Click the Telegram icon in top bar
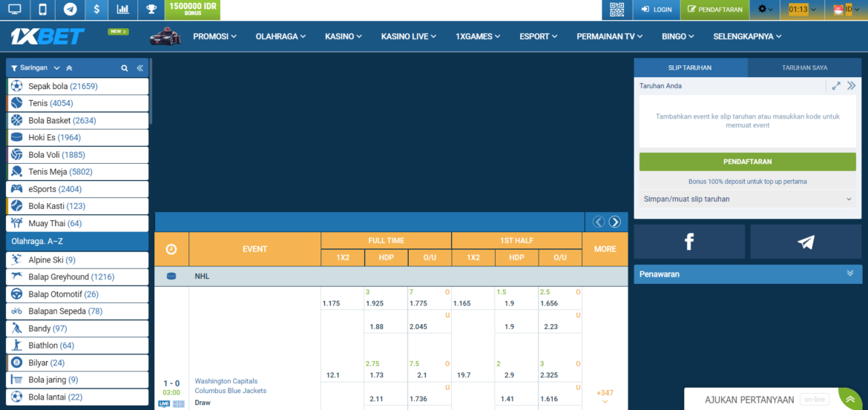The height and width of the screenshot is (410, 868). click(x=70, y=10)
